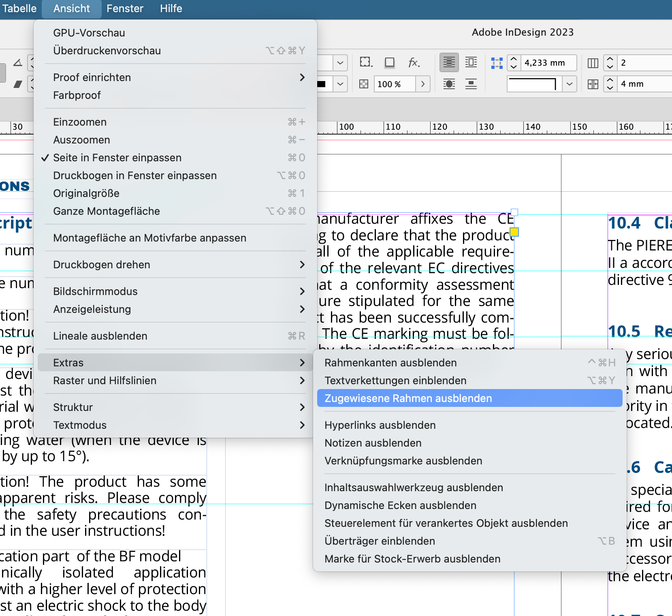672x616 pixels.
Task: Open dropdown next to black swatch
Action: click(340, 84)
